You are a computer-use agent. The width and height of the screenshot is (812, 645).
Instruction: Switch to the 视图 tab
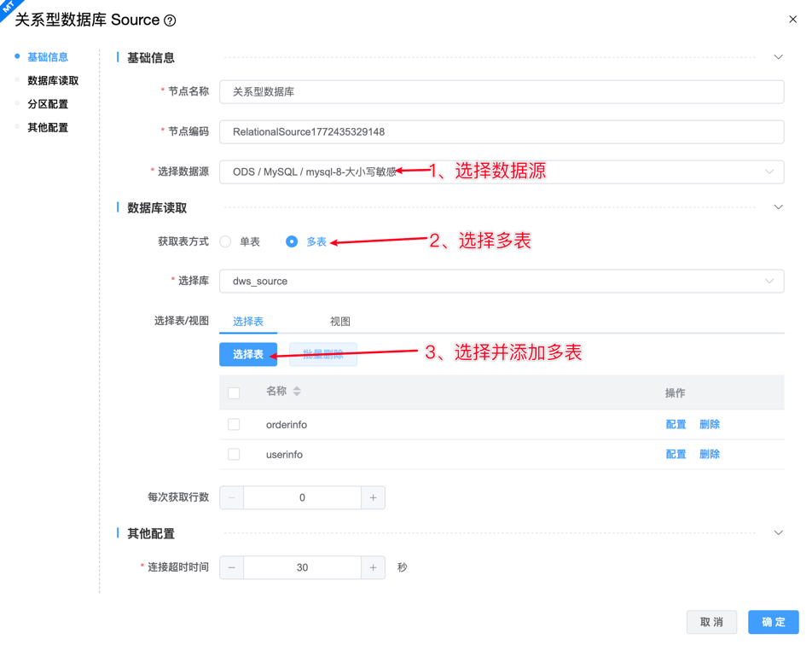click(x=339, y=321)
